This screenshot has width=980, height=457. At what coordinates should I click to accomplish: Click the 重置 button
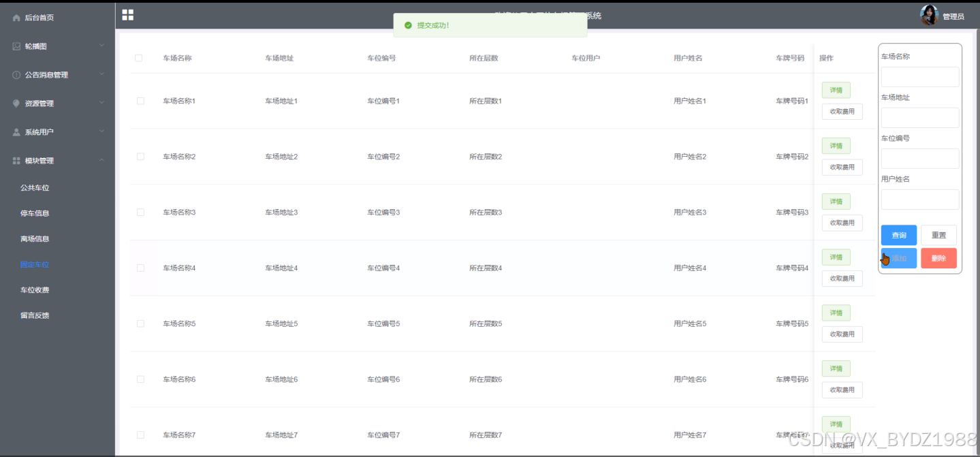[938, 235]
